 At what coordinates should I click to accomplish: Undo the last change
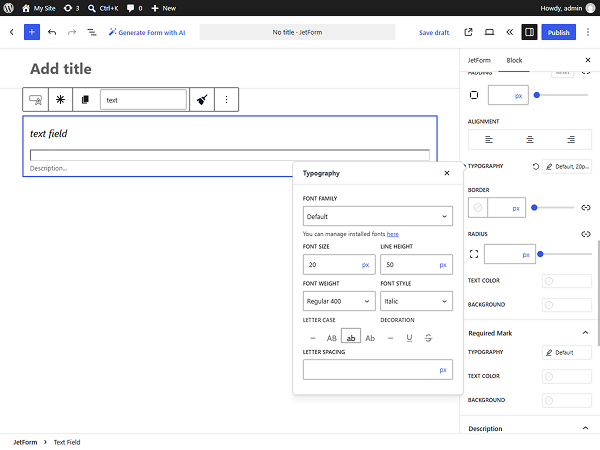(52, 32)
